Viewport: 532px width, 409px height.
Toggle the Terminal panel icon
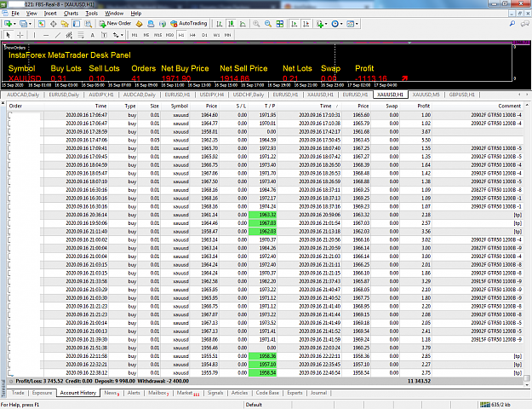pos(77,24)
